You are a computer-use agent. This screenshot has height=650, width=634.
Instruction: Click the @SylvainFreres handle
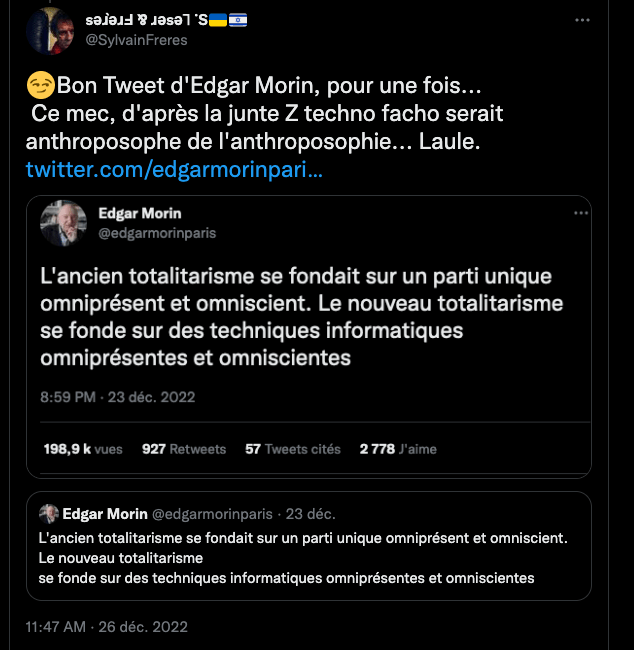tap(138, 39)
